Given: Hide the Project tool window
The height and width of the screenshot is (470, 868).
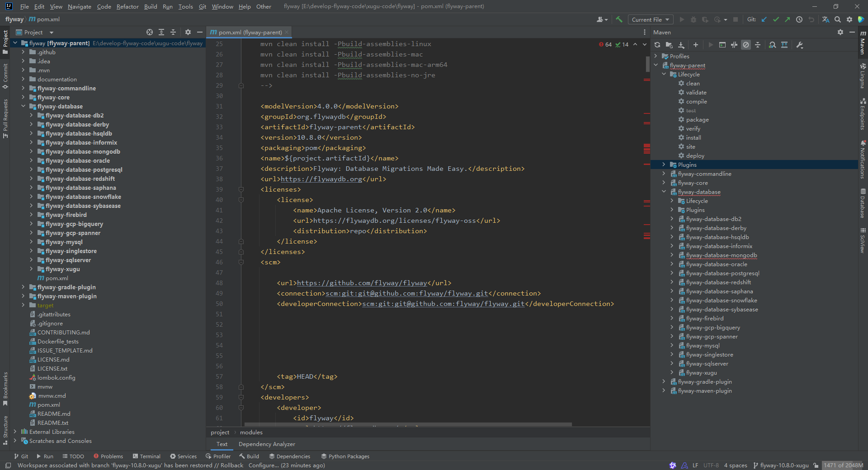Looking at the screenshot, I should click(200, 32).
